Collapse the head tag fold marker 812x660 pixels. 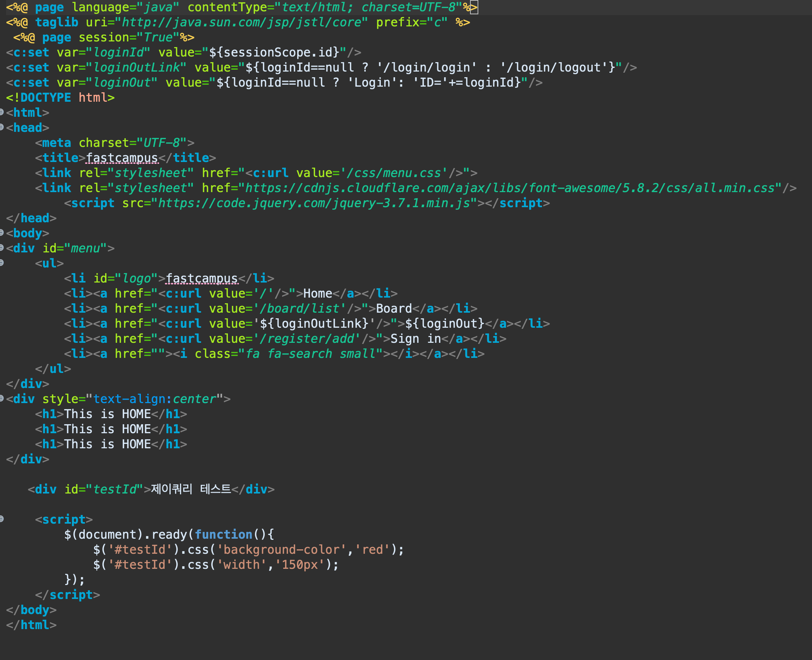pyautogui.click(x=2, y=127)
